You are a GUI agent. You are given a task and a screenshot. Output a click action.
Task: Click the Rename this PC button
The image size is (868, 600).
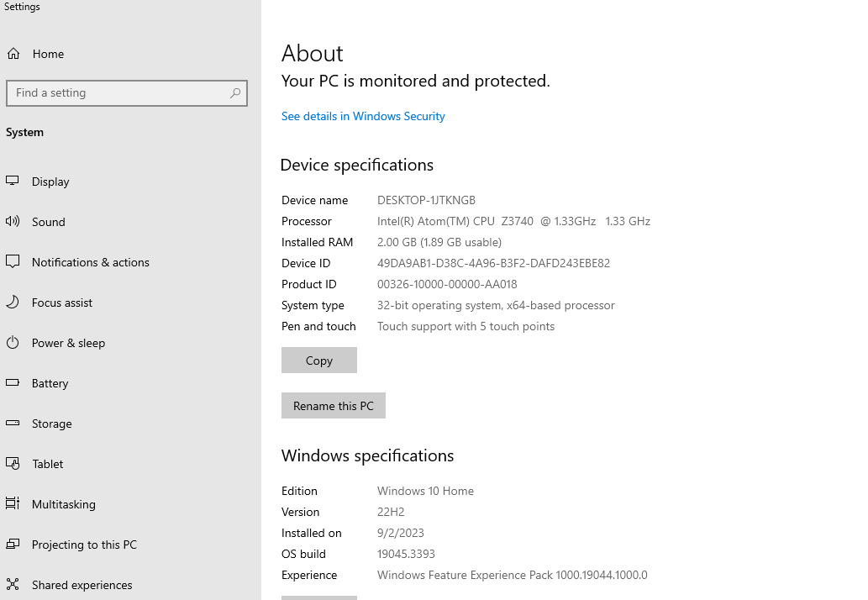[x=333, y=406]
